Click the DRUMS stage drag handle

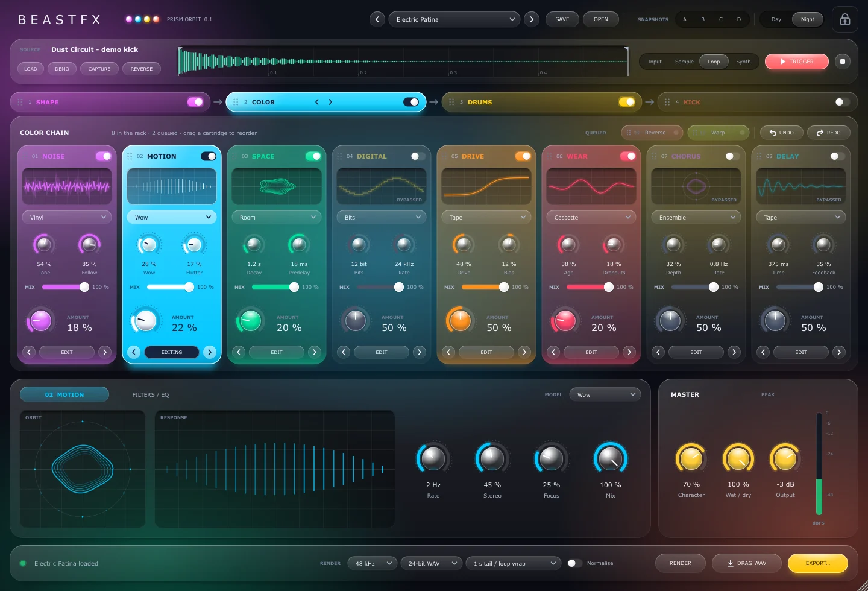451,102
